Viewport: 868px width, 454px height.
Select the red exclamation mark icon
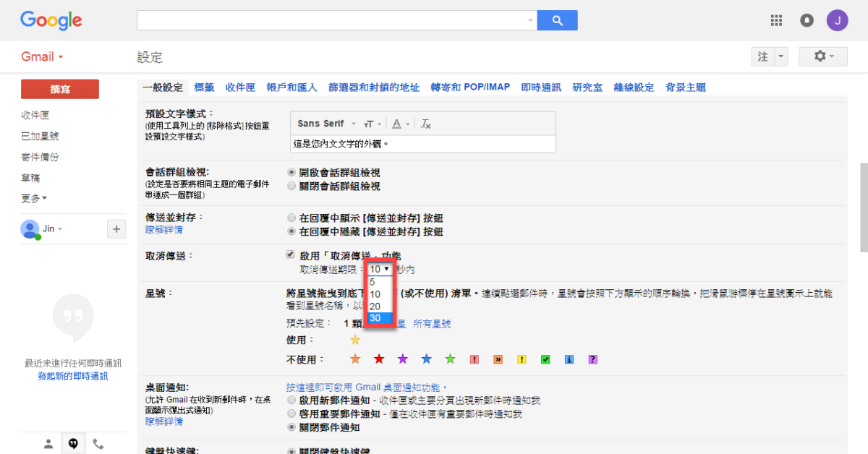click(475, 359)
